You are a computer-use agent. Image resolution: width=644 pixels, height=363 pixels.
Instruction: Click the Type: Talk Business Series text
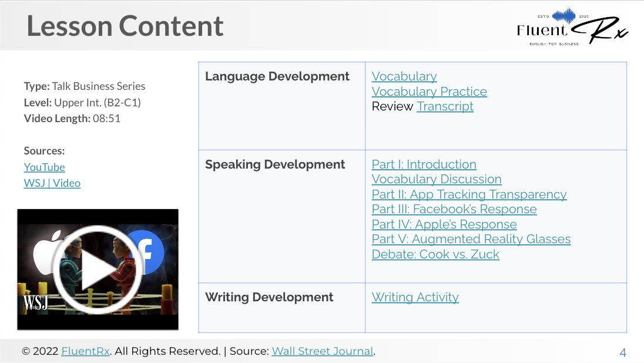85,86
